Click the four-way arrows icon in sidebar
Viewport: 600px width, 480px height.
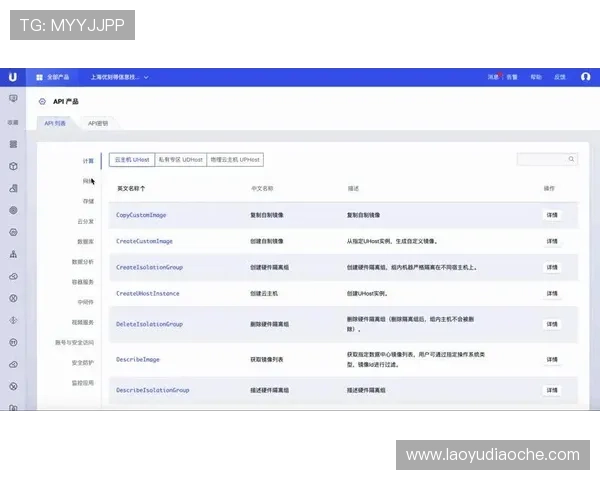click(x=13, y=320)
